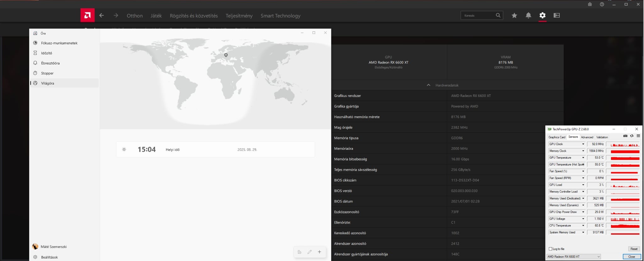Viewport: 644px width, 261px height.
Task: Open the GPU-Z hamburger menu icon
Action: pos(638,136)
